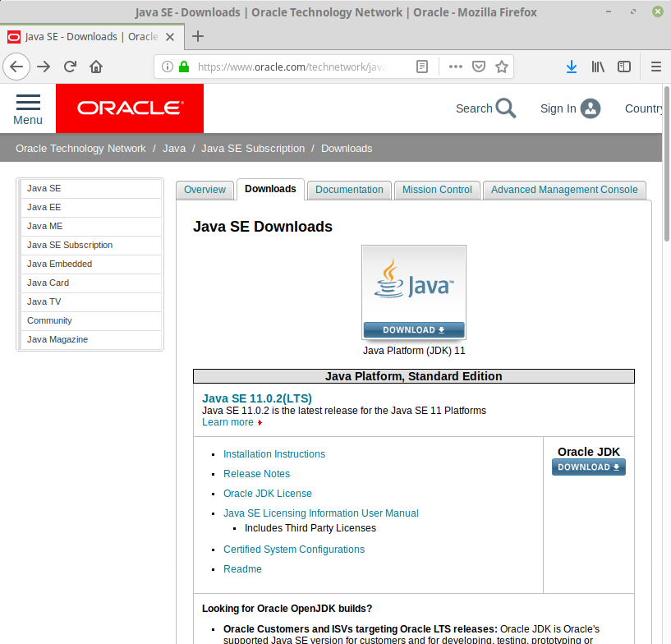Click the Java SE Downloads heading
The width and height of the screenshot is (671, 644).
click(x=263, y=227)
